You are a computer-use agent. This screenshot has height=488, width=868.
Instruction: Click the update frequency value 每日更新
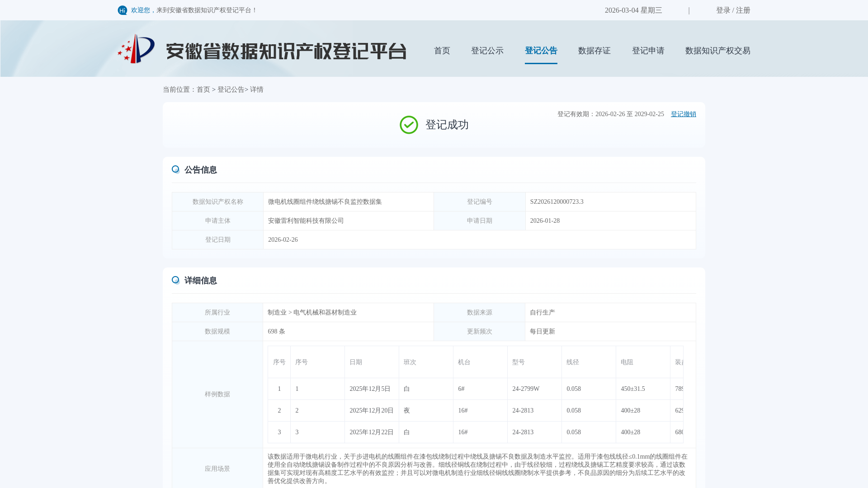[542, 332]
